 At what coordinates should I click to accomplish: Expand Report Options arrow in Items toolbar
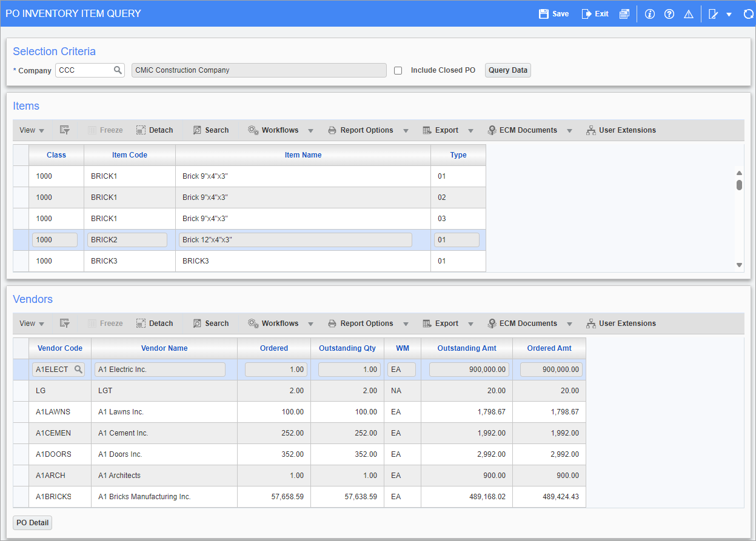point(406,131)
